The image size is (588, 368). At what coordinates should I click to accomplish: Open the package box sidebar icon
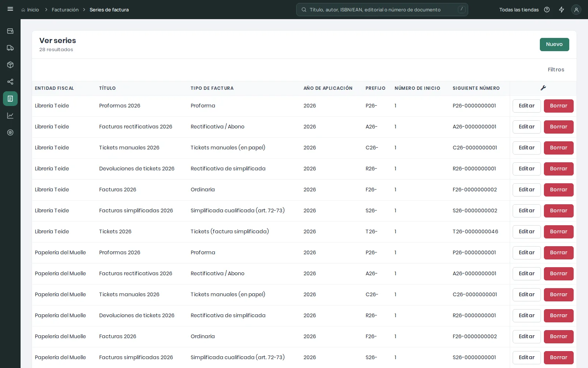10,65
